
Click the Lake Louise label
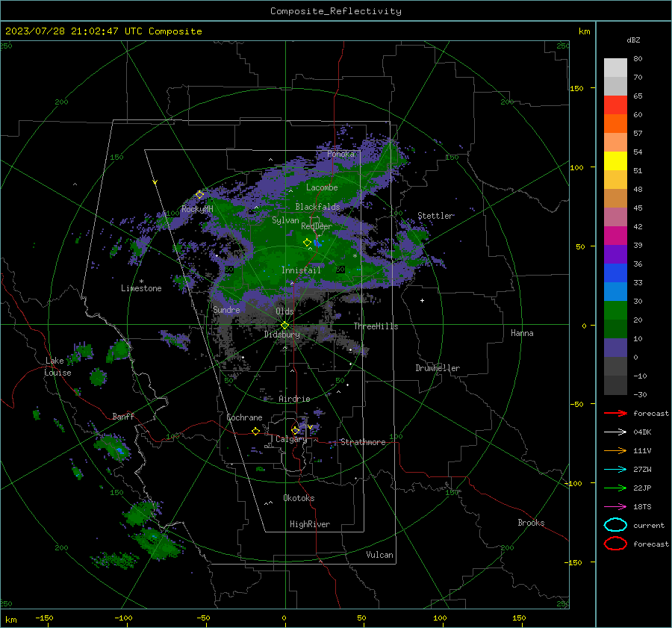click(57, 367)
